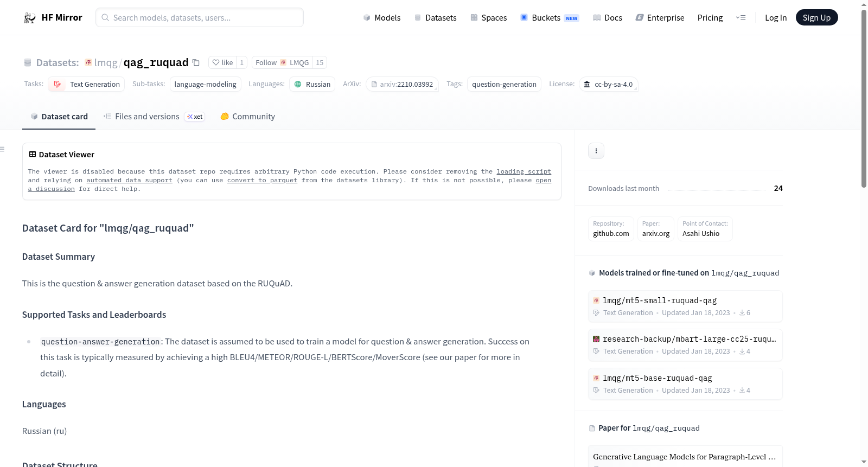This screenshot has height=467, width=868.
Task: Click the like count showing 1
Action: 242,63
